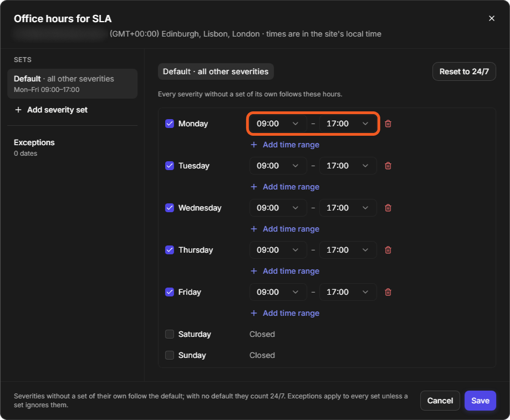Viewport: 510px width, 420px height.
Task: Add time range for Wednesday
Action: [285, 229]
